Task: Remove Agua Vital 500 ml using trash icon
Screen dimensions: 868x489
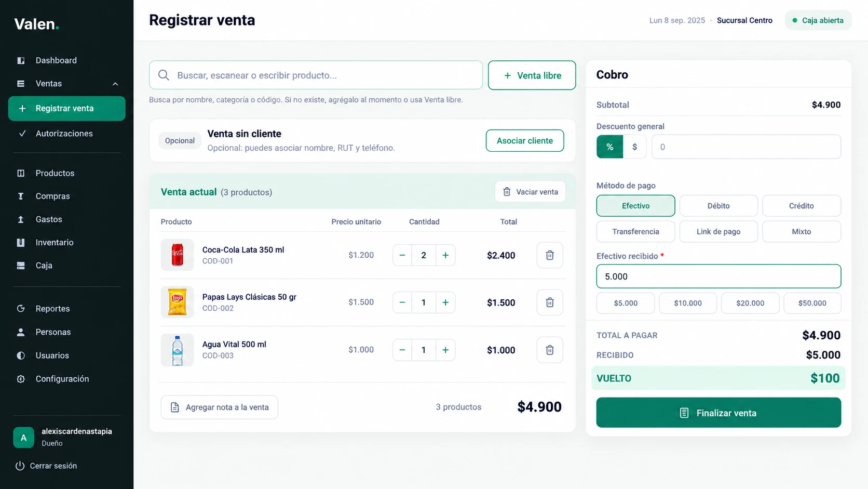Action: 550,350
